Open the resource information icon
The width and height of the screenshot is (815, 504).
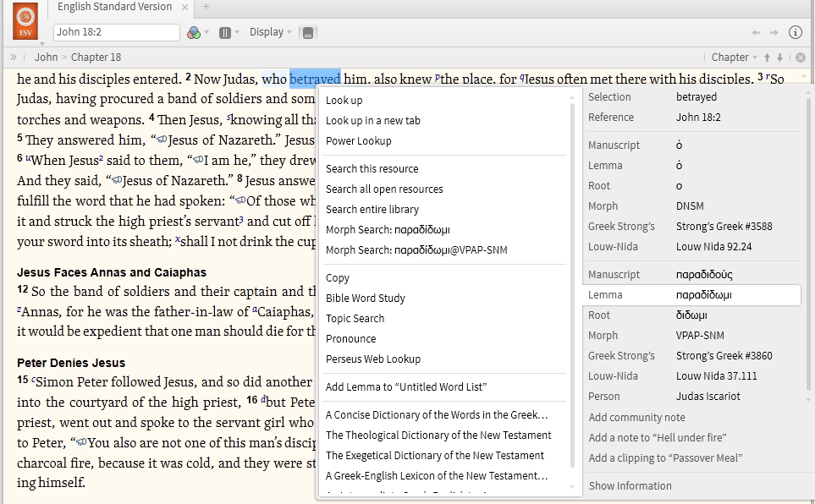click(796, 32)
